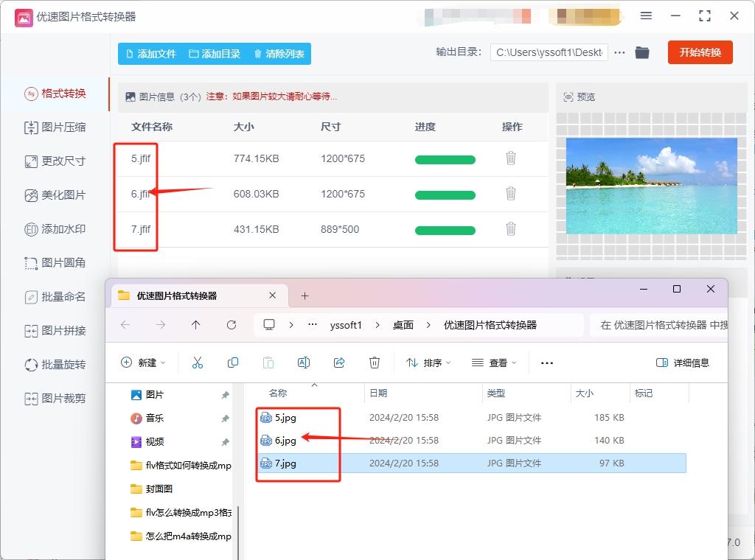
Task: Click the progress bar for 7.jfif
Action: pyautogui.click(x=445, y=230)
